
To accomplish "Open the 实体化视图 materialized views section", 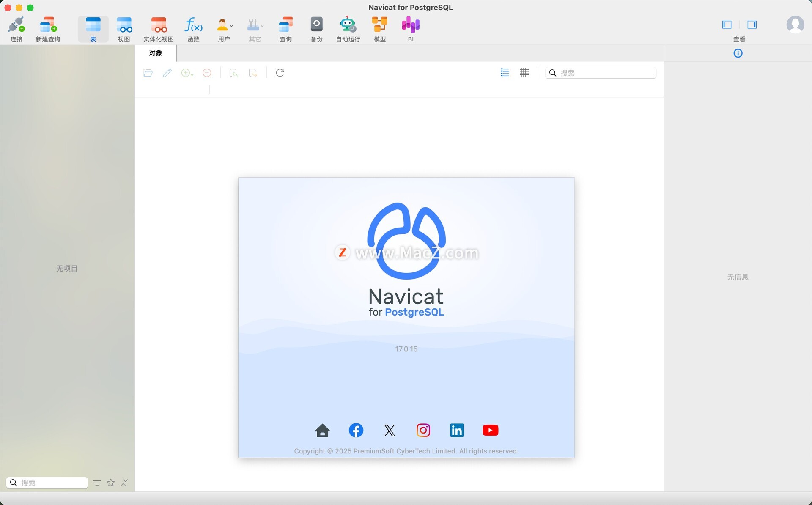I will pyautogui.click(x=159, y=29).
